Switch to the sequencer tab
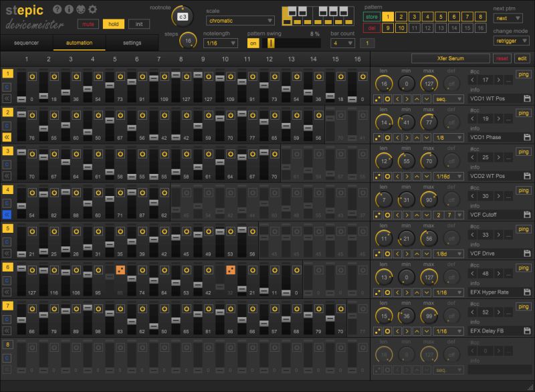 click(27, 41)
